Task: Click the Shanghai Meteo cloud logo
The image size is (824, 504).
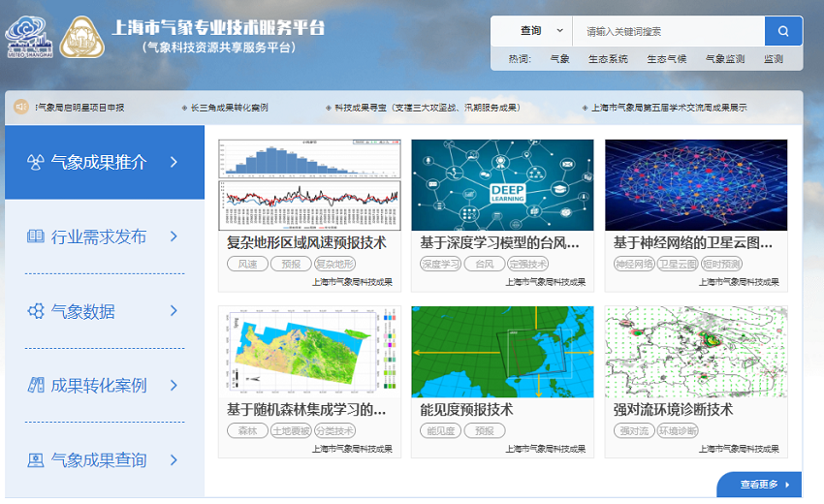Action: point(29,37)
